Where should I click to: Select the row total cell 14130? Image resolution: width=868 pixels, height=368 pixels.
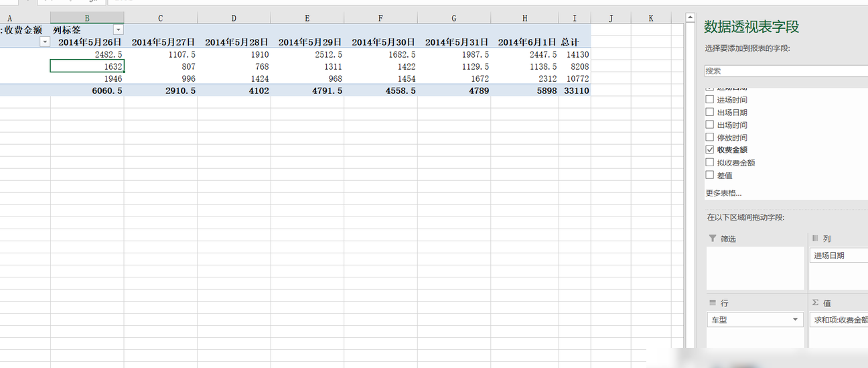coord(575,54)
